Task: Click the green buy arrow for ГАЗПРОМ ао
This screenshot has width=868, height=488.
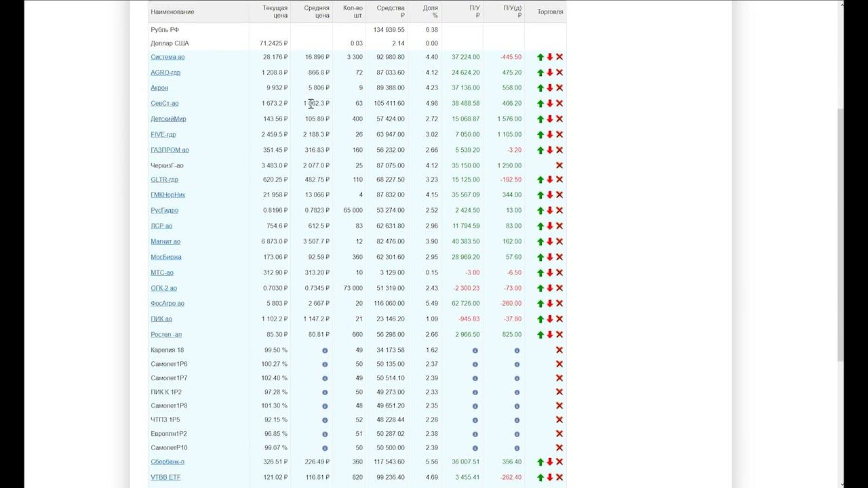Action: click(x=540, y=150)
